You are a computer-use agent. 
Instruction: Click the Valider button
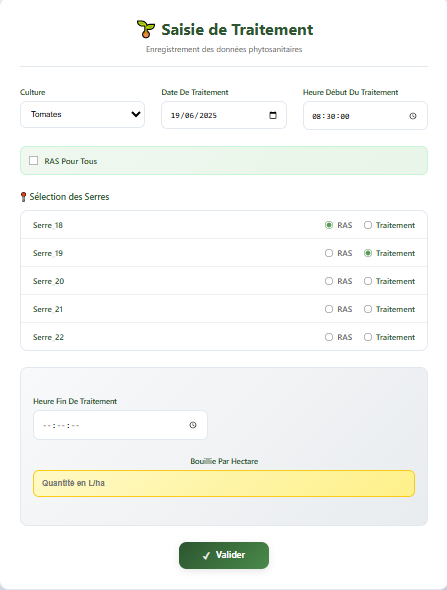coord(224,555)
